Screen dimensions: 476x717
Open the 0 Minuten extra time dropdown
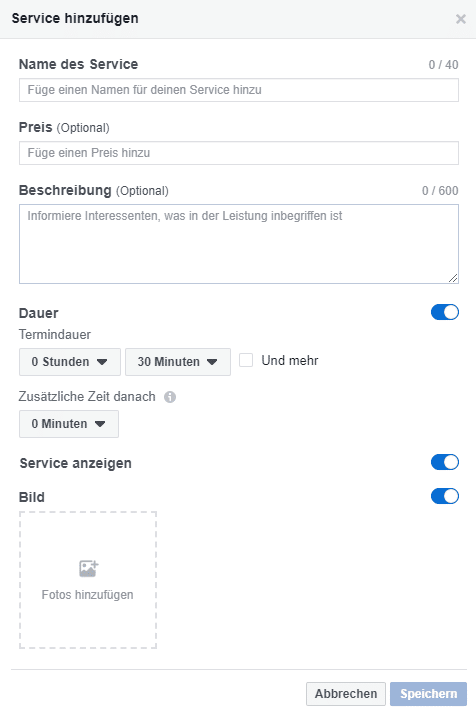click(x=69, y=424)
